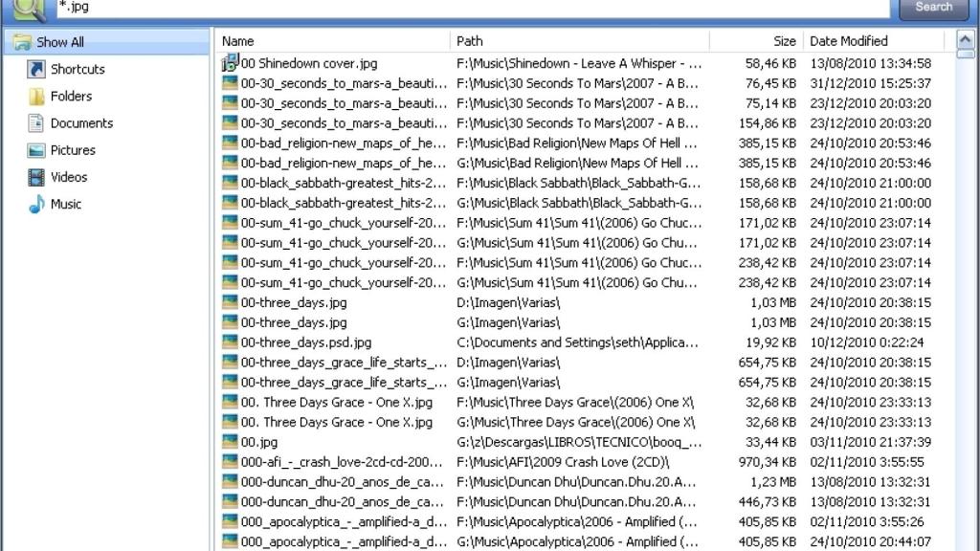
Task: Select the Folders icon
Action: tap(36, 97)
